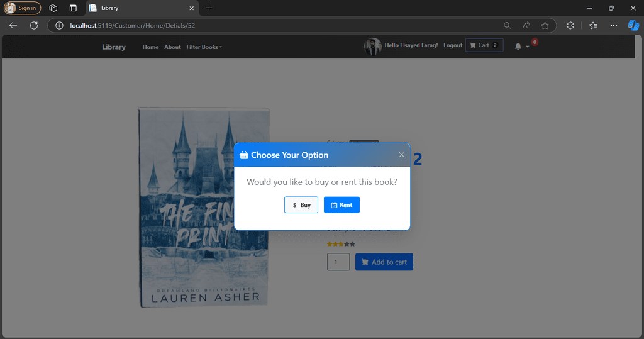Open the Cart with 2 items
644x339 pixels.
pyautogui.click(x=484, y=45)
